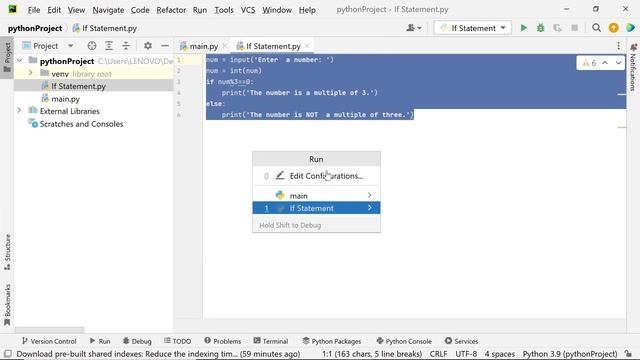640x360 pixels.
Task: Expand the venv folder
Action: 31,73
